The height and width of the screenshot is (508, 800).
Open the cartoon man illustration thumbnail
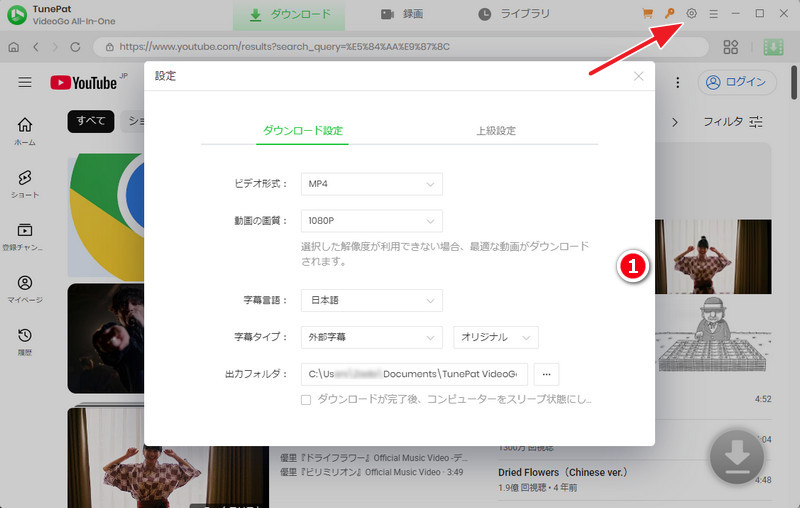tap(713, 335)
